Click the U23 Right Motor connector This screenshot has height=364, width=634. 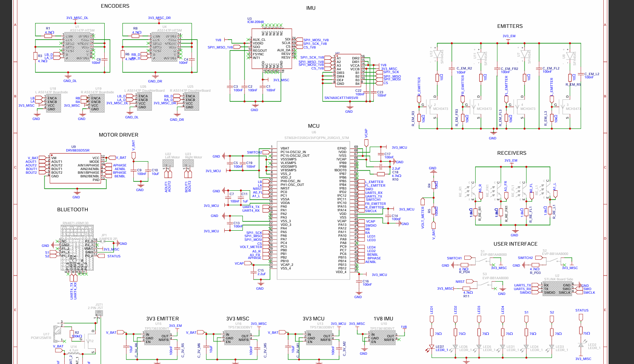[188, 163]
